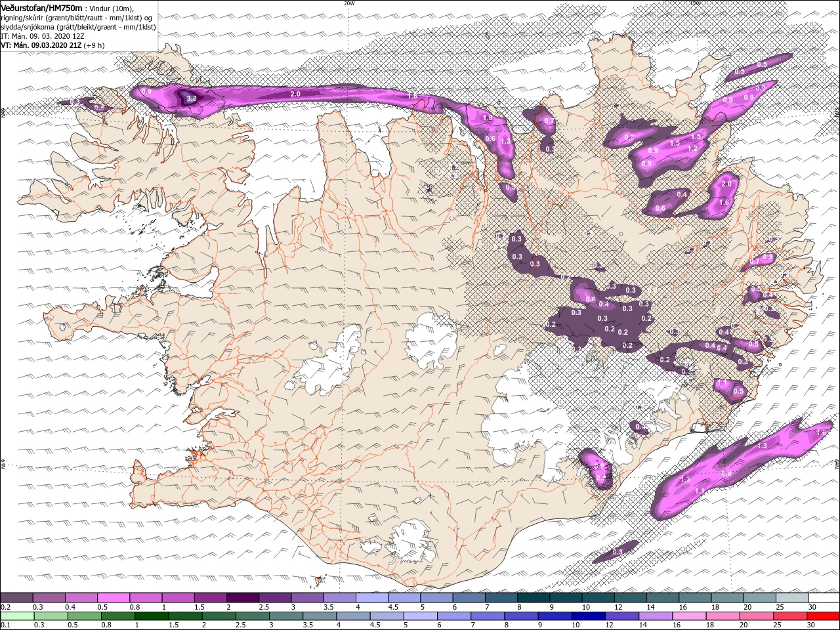Viewport: 840px width, 630px height.
Task: Click the 1.2 snowfall value on the map
Action: pos(692,148)
